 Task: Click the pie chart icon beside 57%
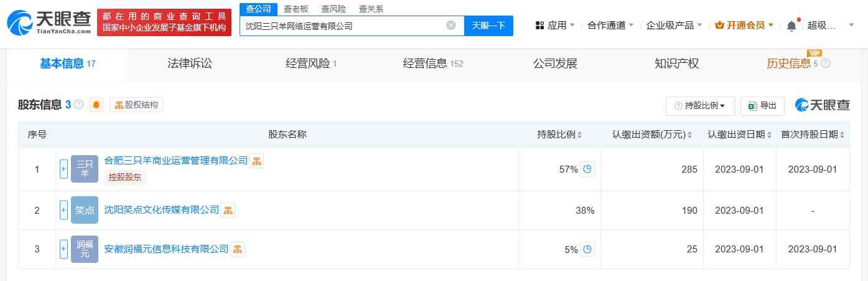tap(587, 169)
